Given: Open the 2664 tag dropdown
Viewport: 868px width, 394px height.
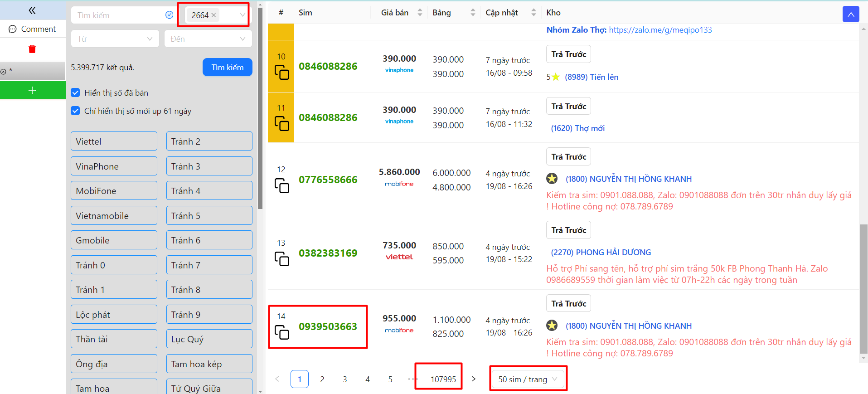Looking at the screenshot, I should coord(242,15).
